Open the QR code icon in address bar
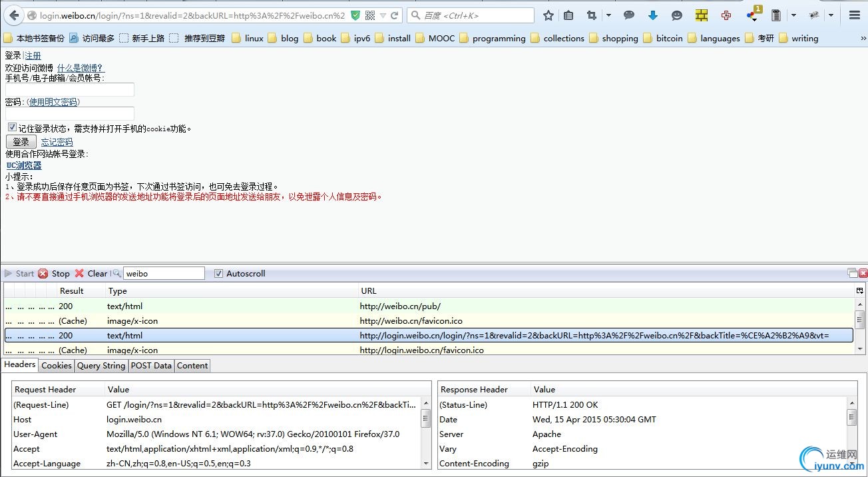 [370, 15]
